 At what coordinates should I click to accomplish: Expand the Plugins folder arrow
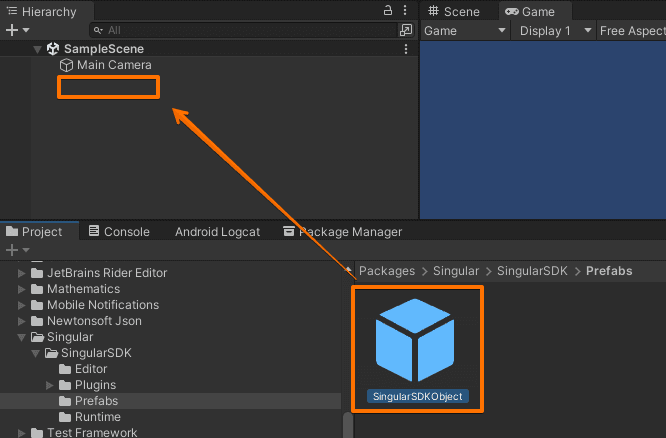click(x=51, y=385)
